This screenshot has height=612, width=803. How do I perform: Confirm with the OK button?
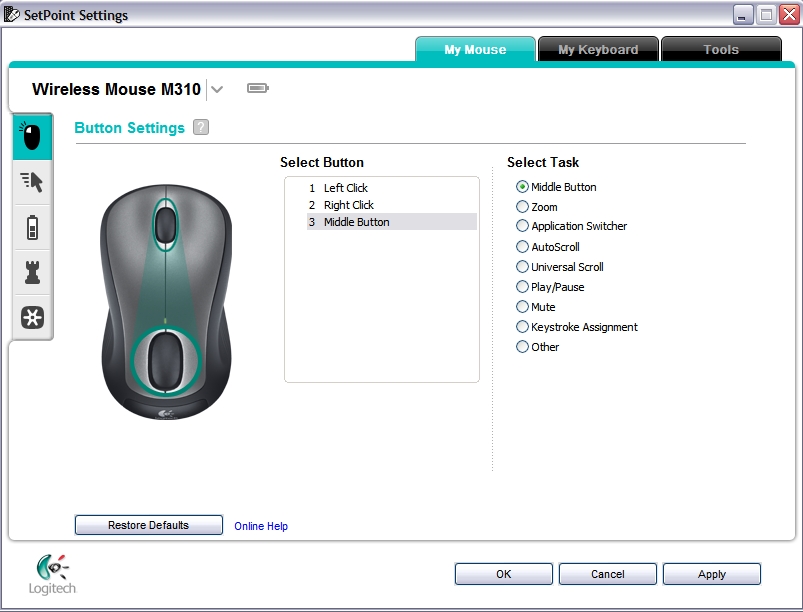click(x=504, y=574)
